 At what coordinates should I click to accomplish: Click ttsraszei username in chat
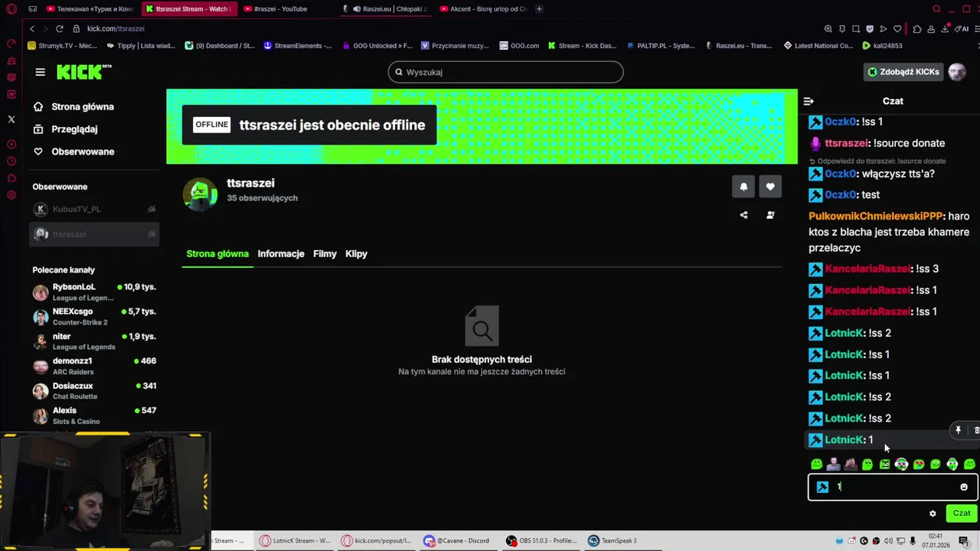848,143
